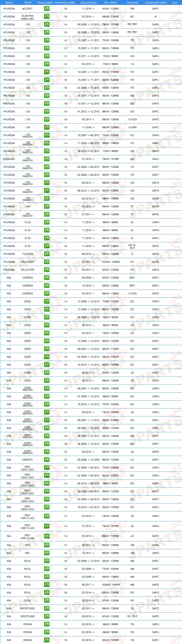Click the fuel icon in the KIA CERATO row

click(x=47, y=460)
